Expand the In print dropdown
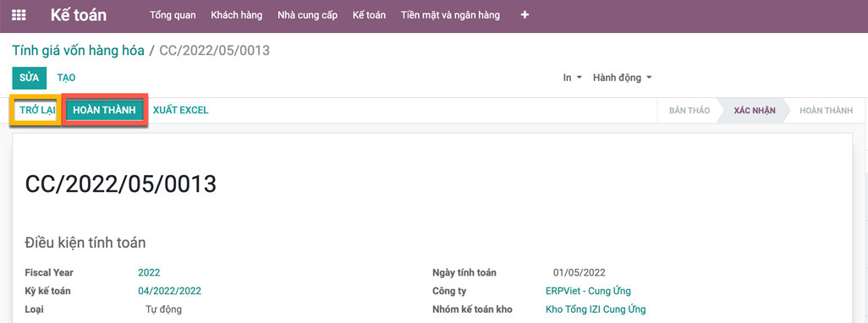Viewport: 868px width, 323px height. 573,78
